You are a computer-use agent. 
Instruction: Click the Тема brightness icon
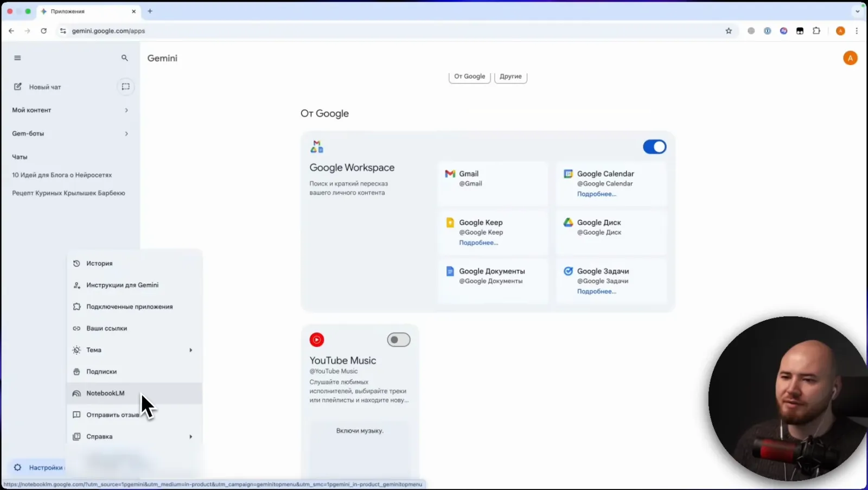(x=76, y=350)
